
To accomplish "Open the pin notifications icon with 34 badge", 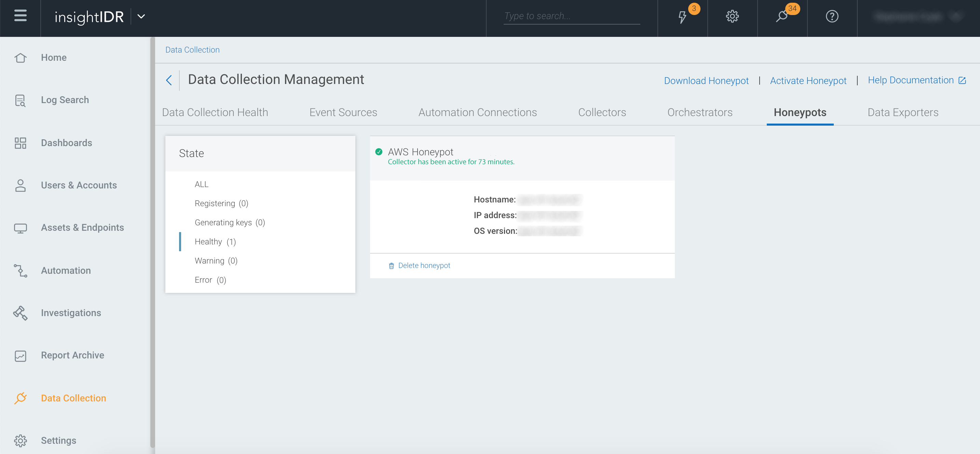I will point(782,16).
